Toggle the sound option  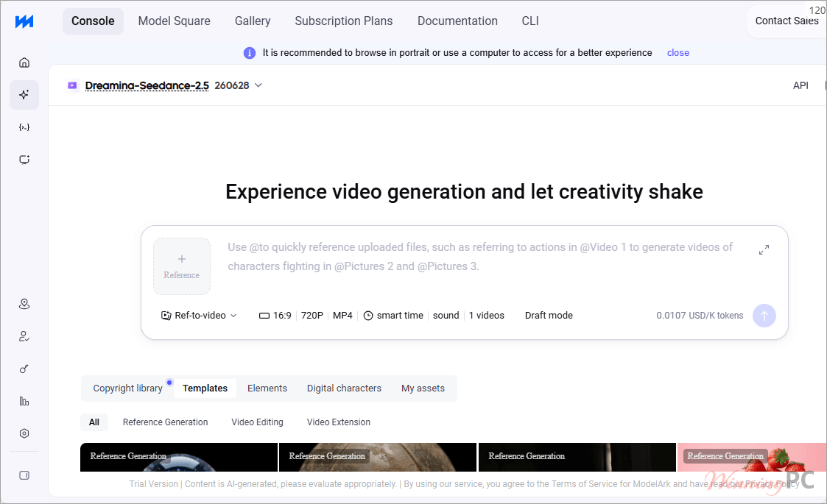446,315
